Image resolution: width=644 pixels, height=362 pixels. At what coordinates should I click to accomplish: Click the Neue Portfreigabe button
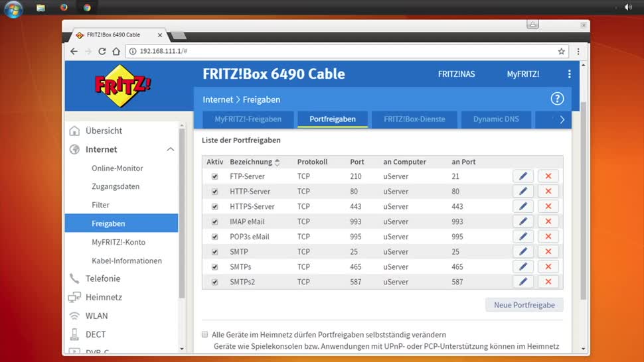point(524,305)
